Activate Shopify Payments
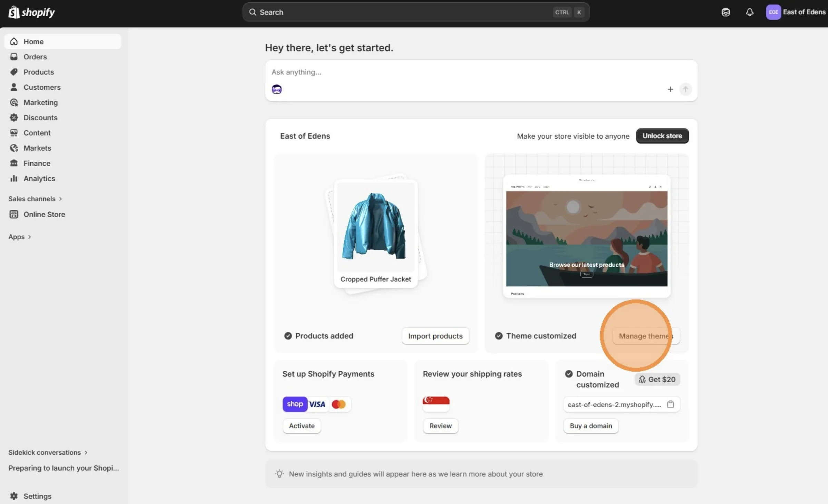 (302, 426)
